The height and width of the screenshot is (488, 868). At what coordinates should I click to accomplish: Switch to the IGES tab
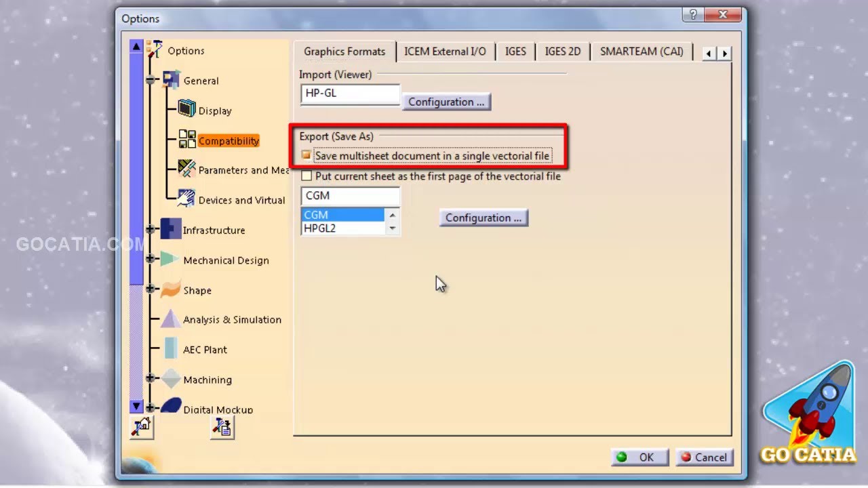(x=515, y=52)
